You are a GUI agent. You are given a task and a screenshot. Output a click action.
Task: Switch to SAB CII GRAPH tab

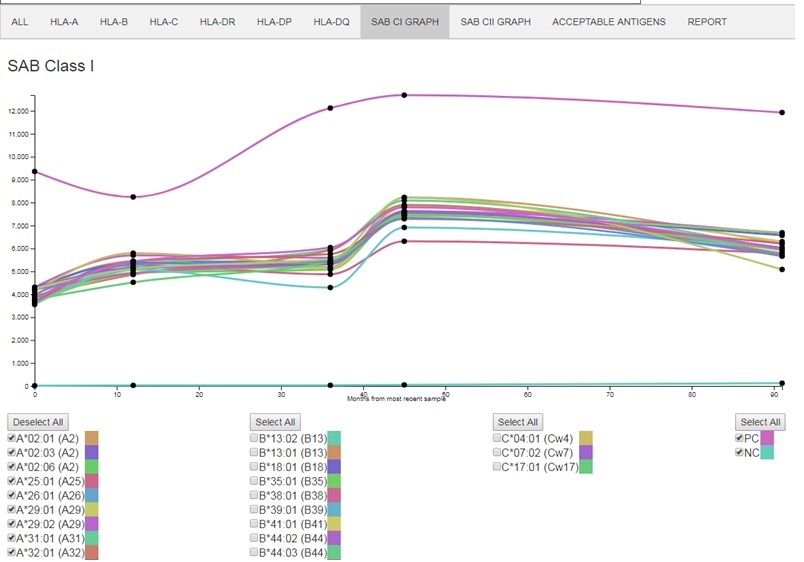tap(495, 22)
